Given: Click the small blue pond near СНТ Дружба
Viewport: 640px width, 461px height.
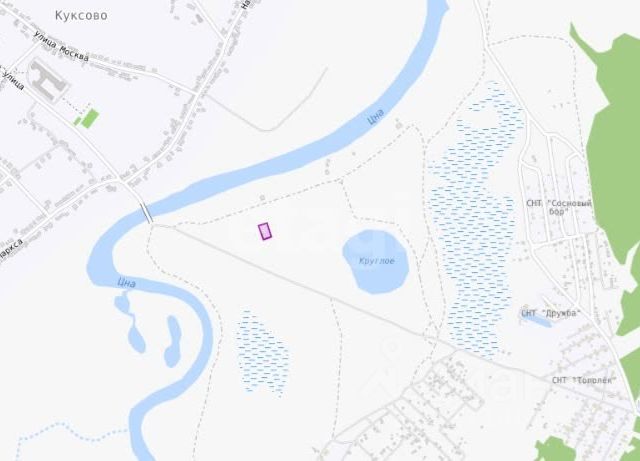Looking at the screenshot, I should point(536,319).
